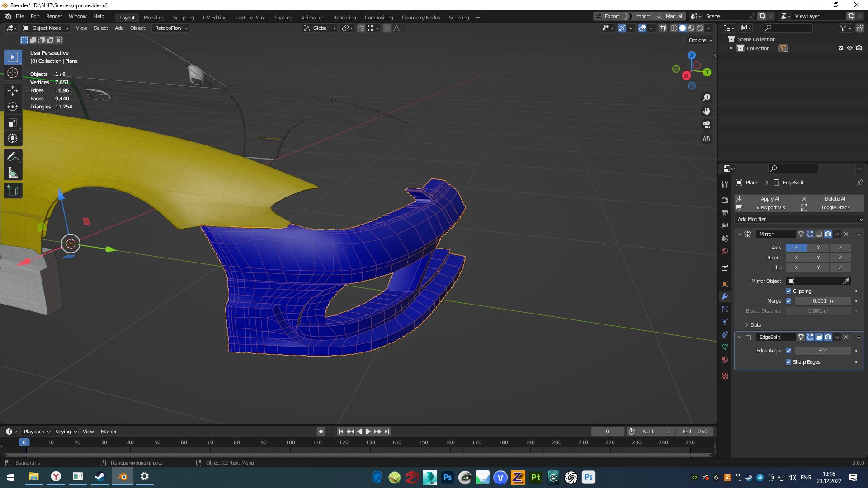The image size is (868, 488).
Task: Toggle camera view in viewport
Action: pos(707,125)
